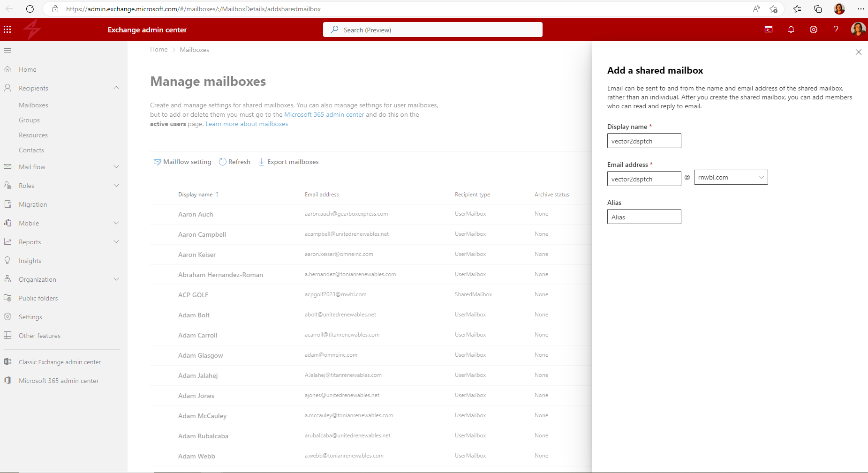Toggle the Display name sort arrow
This screenshot has width=868, height=473.
tap(218, 194)
